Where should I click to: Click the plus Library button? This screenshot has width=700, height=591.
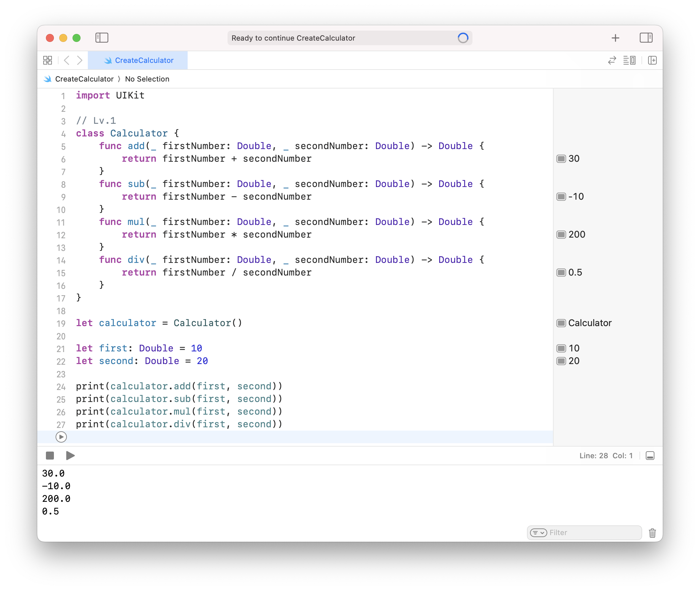615,38
